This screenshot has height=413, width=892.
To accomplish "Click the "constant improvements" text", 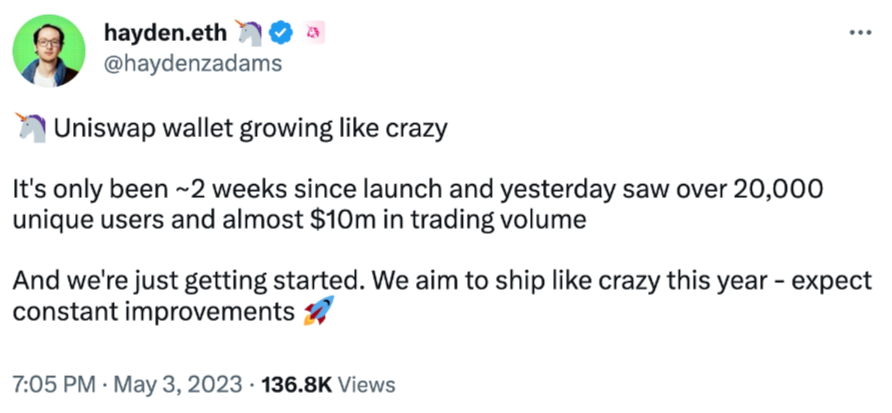I will pyautogui.click(x=152, y=312).
